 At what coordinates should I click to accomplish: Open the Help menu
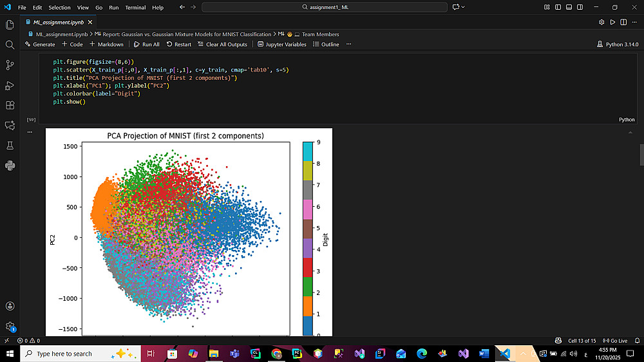pos(158,7)
